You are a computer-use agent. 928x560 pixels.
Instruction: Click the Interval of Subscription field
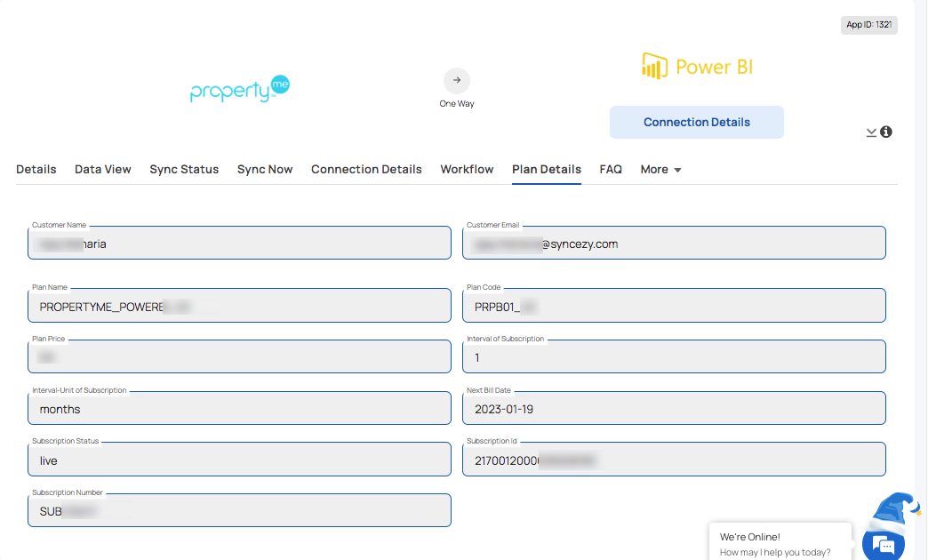(674, 356)
